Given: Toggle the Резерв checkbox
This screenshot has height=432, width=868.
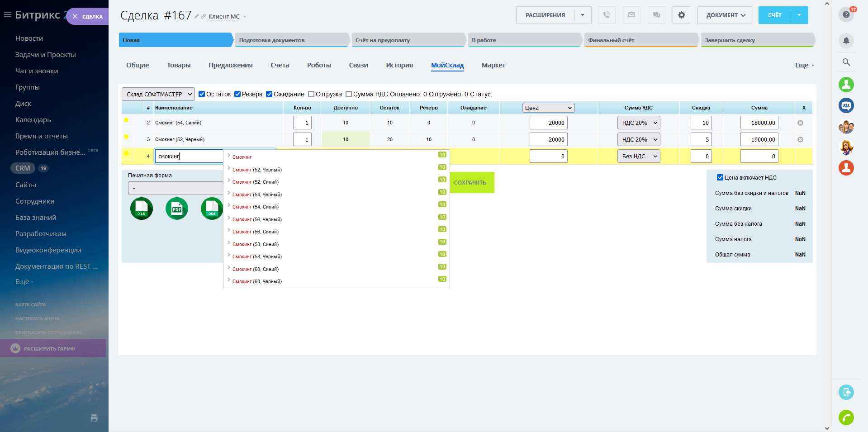Looking at the screenshot, I should pos(237,94).
